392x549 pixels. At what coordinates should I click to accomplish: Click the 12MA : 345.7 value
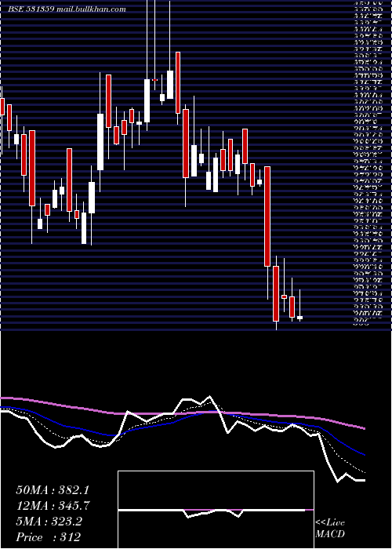click(x=53, y=506)
